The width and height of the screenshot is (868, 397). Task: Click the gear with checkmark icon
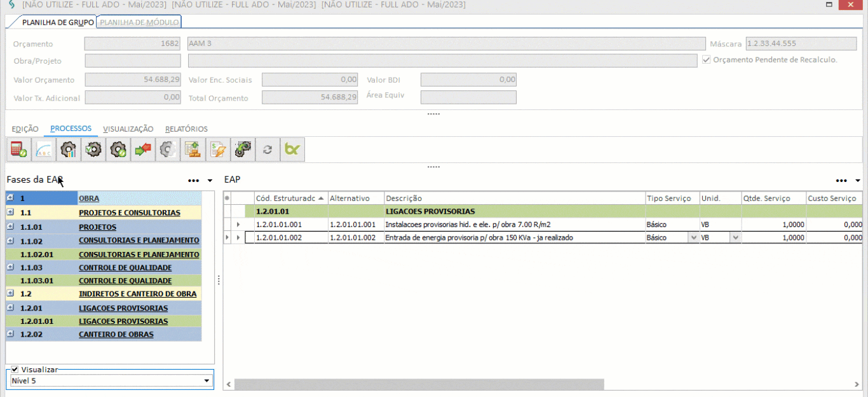(93, 150)
